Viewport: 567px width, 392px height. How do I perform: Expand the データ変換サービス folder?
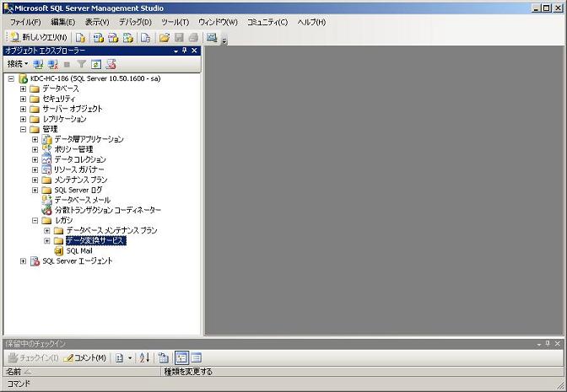[x=47, y=240]
